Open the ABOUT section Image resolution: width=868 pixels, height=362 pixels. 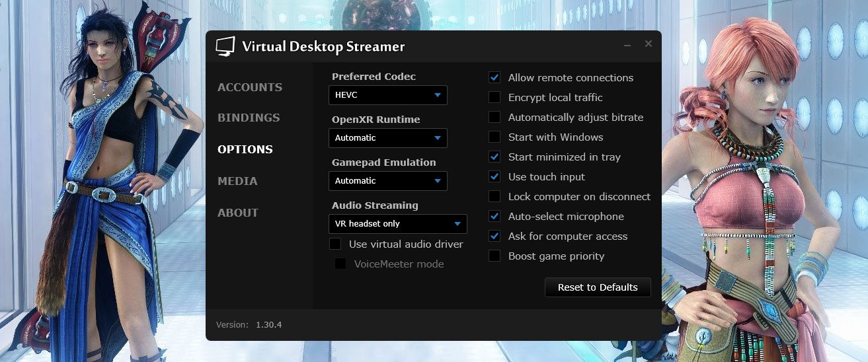click(238, 213)
